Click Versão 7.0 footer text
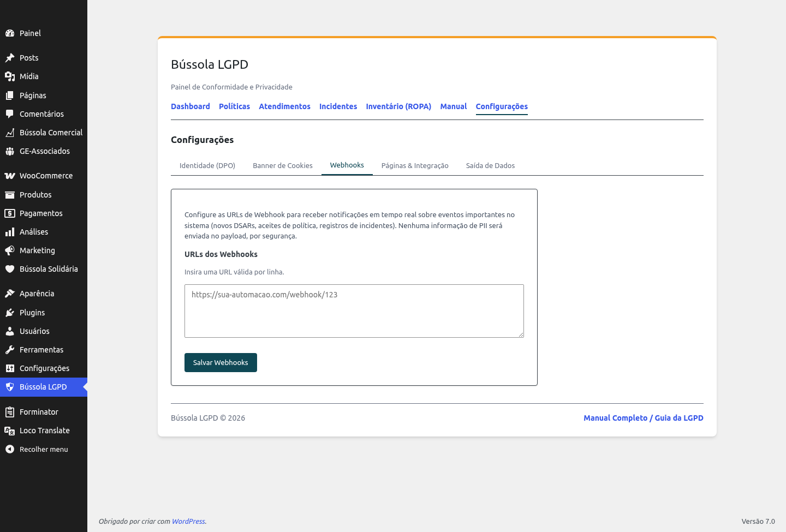This screenshot has height=532, width=786. click(x=758, y=522)
